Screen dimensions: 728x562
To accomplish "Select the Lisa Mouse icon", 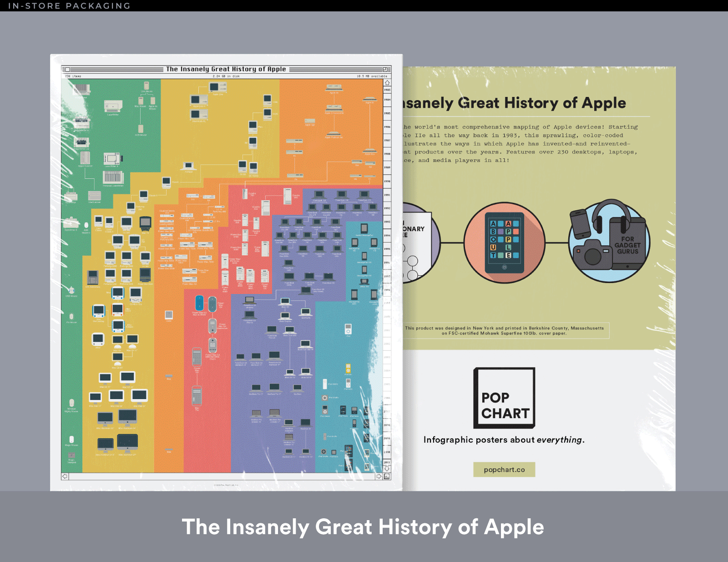I will coord(147,86).
